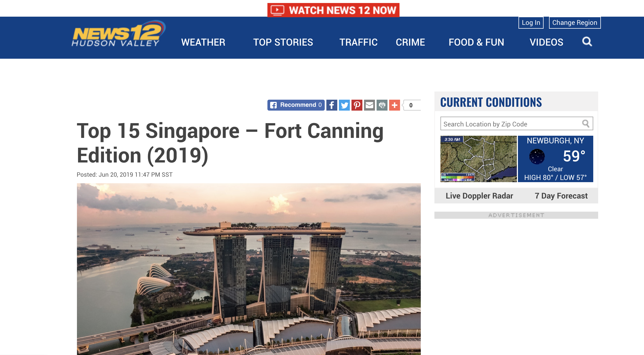Click the Facebook Recommend button

pyautogui.click(x=296, y=105)
